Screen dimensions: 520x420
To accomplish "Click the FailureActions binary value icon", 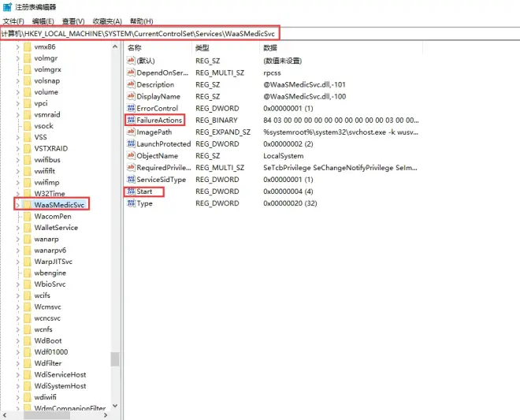I will [x=131, y=120].
